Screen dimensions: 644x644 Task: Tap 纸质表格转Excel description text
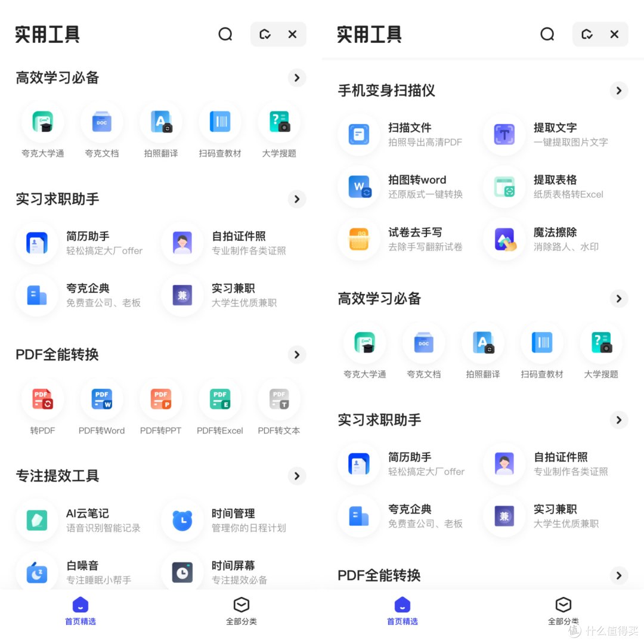(x=568, y=194)
